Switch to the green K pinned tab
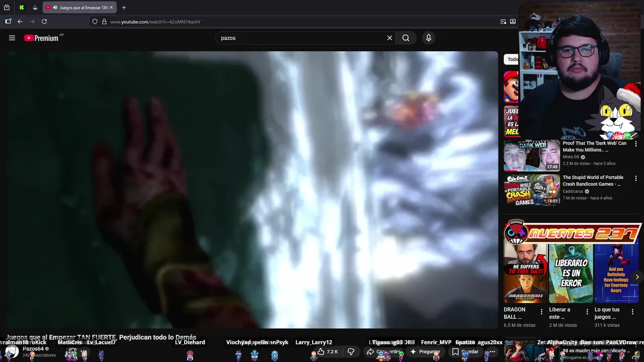Image resolution: width=644 pixels, height=362 pixels. [22, 8]
